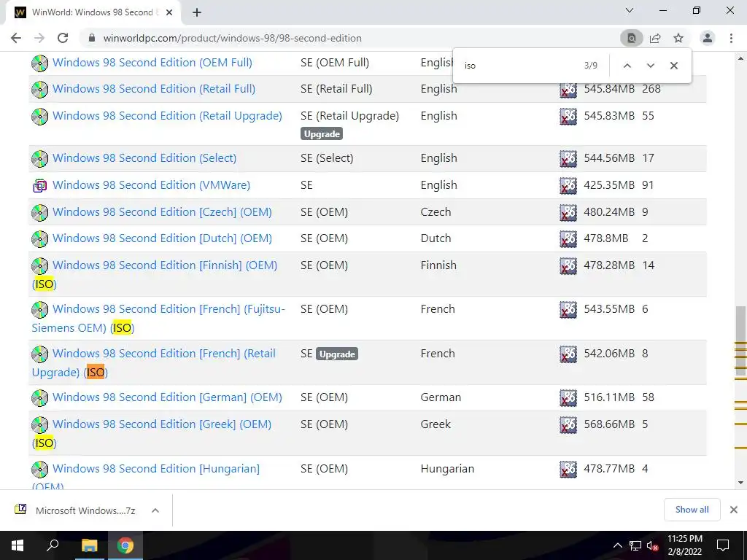The height and width of the screenshot is (560, 747).
Task: Open File Explorer from taskbar
Action: 89,545
